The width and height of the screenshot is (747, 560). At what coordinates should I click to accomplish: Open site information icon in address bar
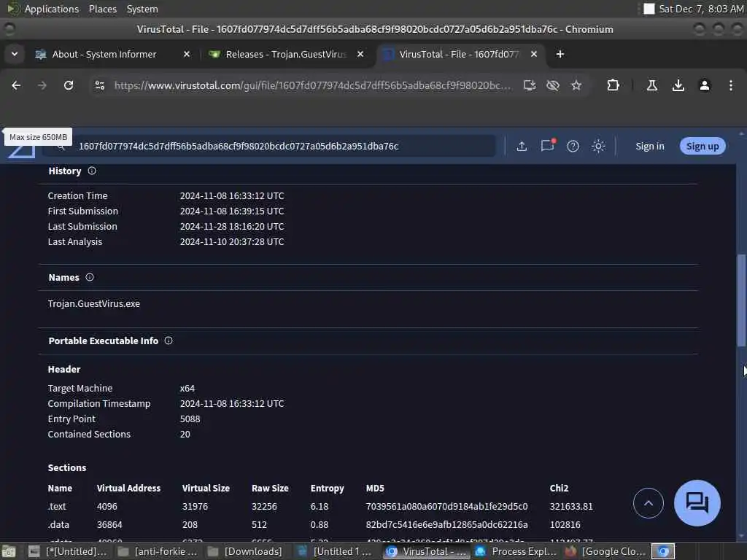click(x=99, y=85)
